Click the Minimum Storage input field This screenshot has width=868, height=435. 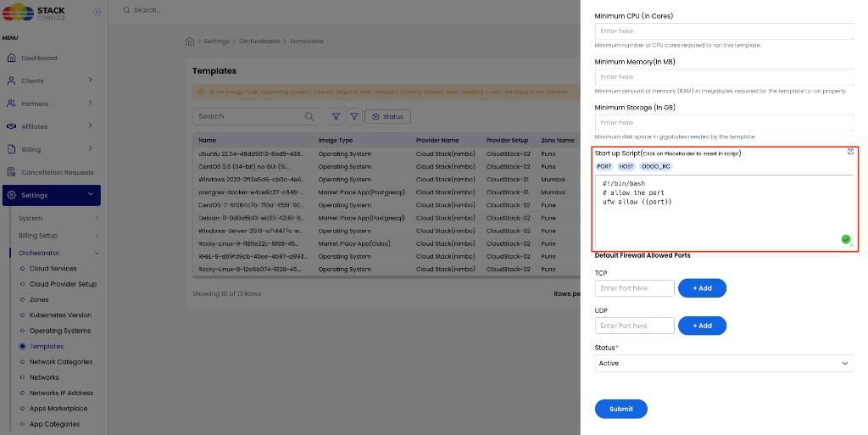724,123
